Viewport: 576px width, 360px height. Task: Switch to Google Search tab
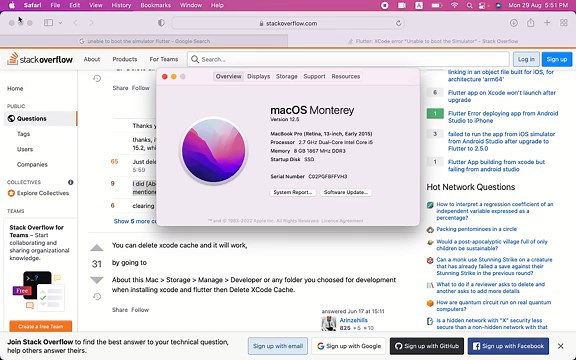coord(144,41)
